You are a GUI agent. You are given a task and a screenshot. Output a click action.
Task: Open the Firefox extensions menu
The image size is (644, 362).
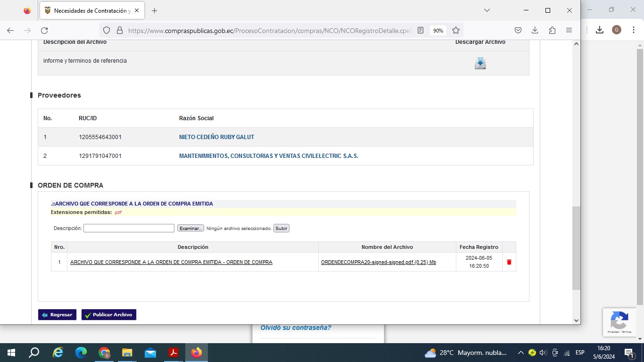pos(552,30)
